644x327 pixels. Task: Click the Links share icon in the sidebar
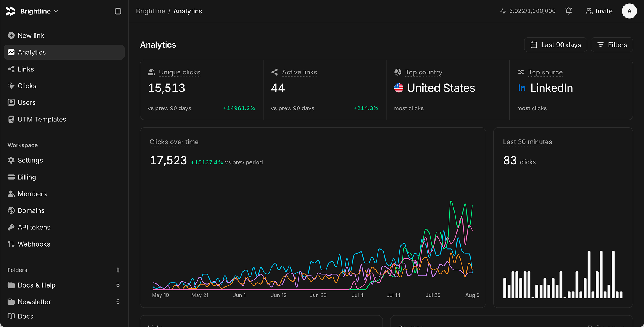click(x=11, y=69)
